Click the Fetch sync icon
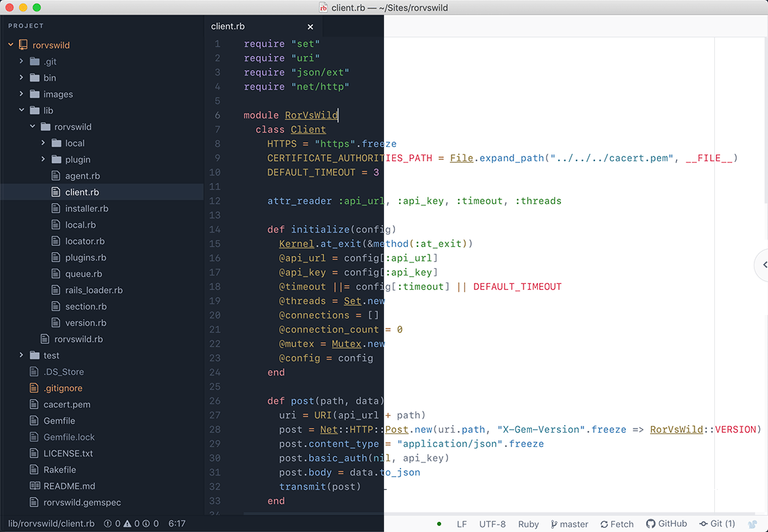 pos(604,525)
